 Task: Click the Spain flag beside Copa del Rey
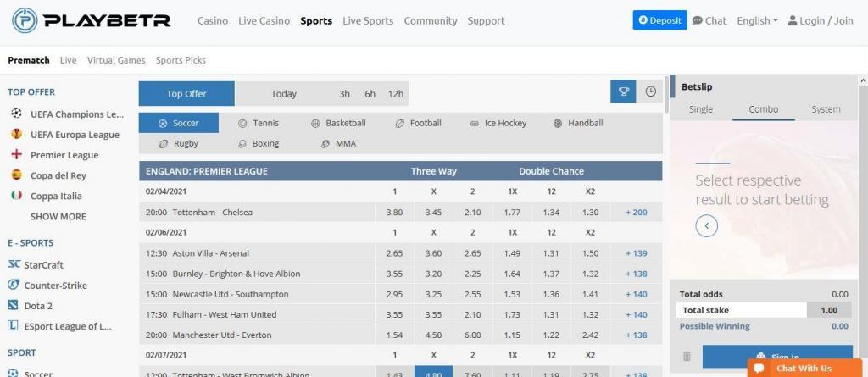click(17, 175)
